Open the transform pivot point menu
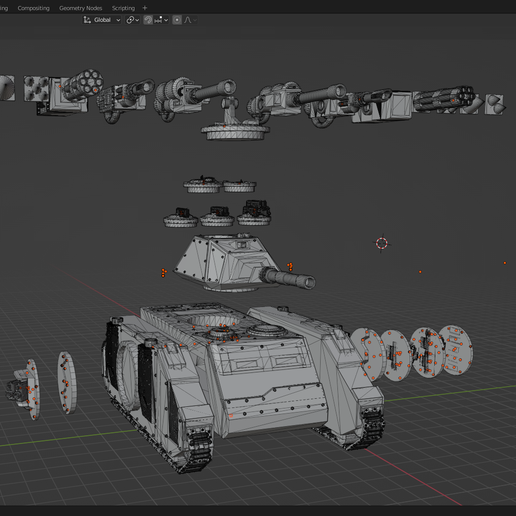The height and width of the screenshot is (516, 516). pyautogui.click(x=132, y=20)
